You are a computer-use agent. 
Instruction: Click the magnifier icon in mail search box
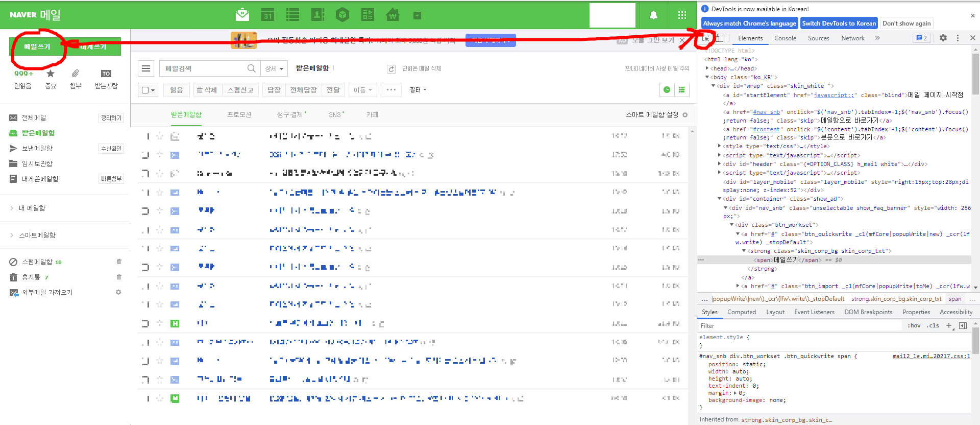coord(251,68)
